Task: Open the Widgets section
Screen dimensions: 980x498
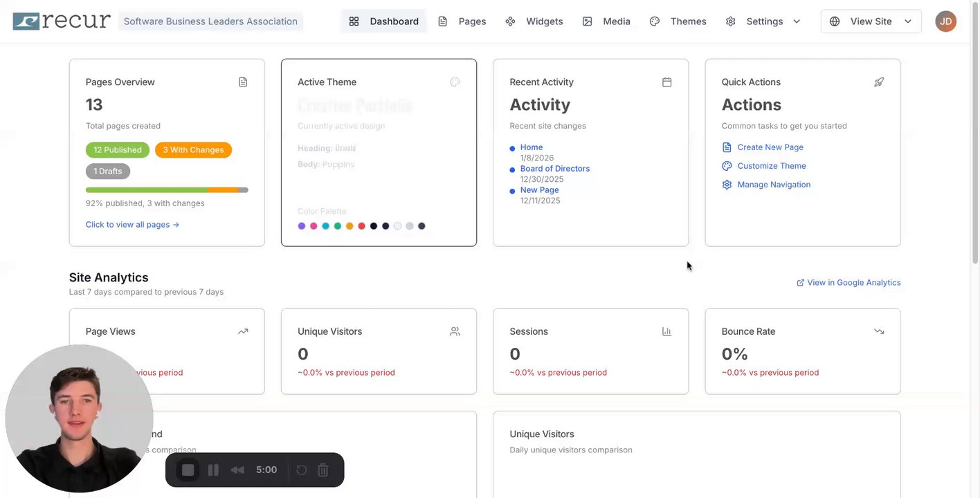Action: (534, 21)
